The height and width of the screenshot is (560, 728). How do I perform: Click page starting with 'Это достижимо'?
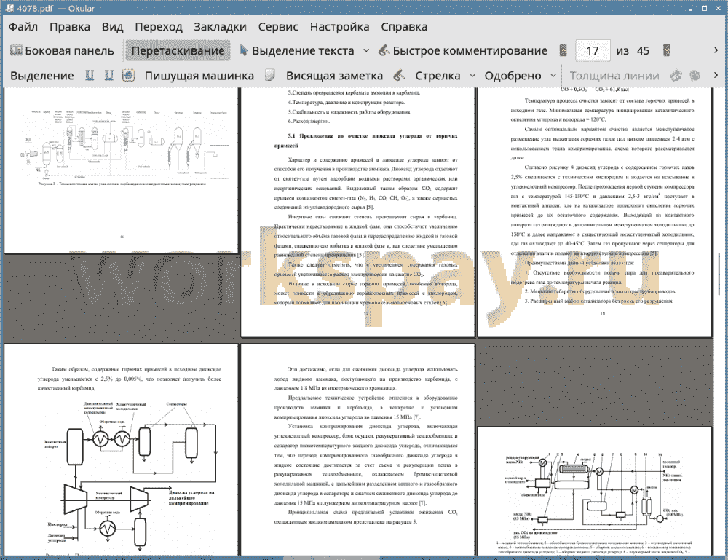coord(357,449)
